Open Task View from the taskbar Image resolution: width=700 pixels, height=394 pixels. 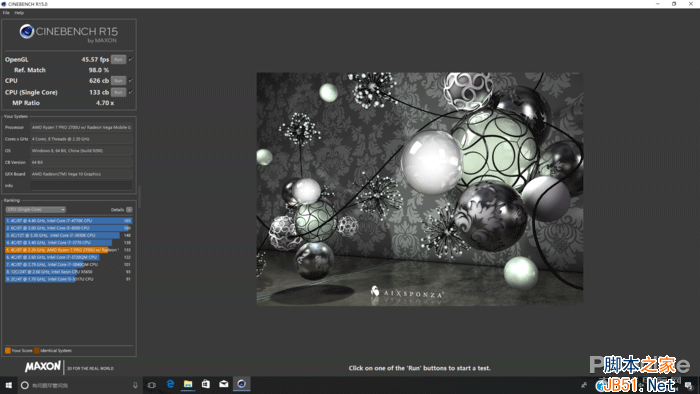pyautogui.click(x=152, y=385)
